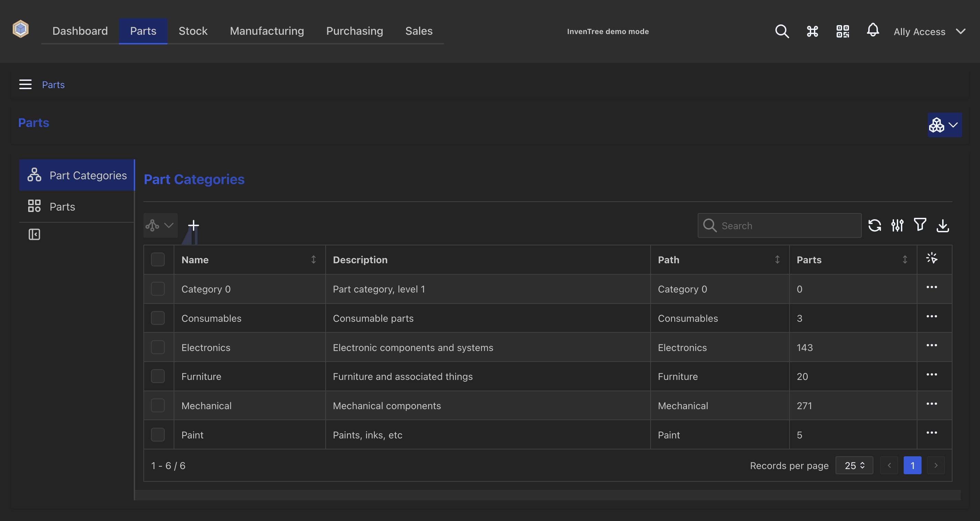Collapse the sidebar panel icon
Image resolution: width=980 pixels, height=521 pixels.
coord(34,234)
